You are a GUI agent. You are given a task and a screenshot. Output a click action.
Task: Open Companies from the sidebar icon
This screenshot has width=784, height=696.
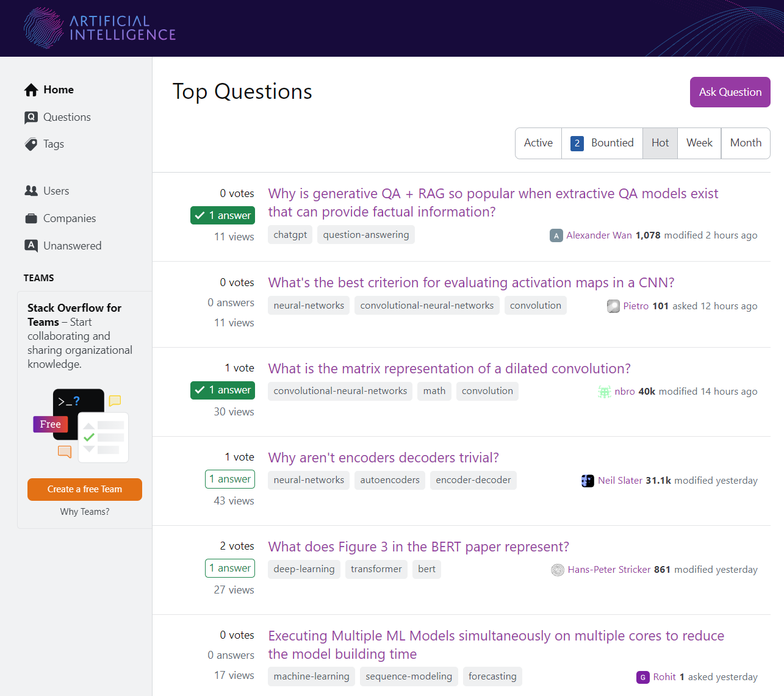[31, 218]
